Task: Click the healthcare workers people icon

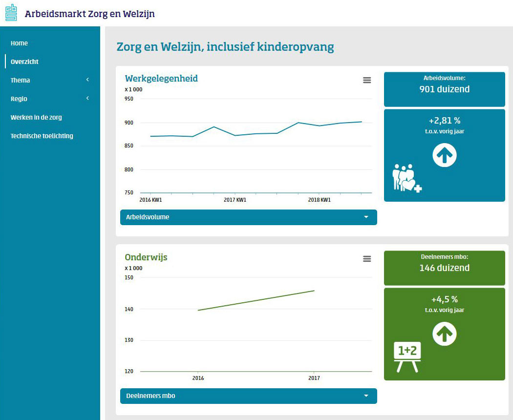Action: 406,178
